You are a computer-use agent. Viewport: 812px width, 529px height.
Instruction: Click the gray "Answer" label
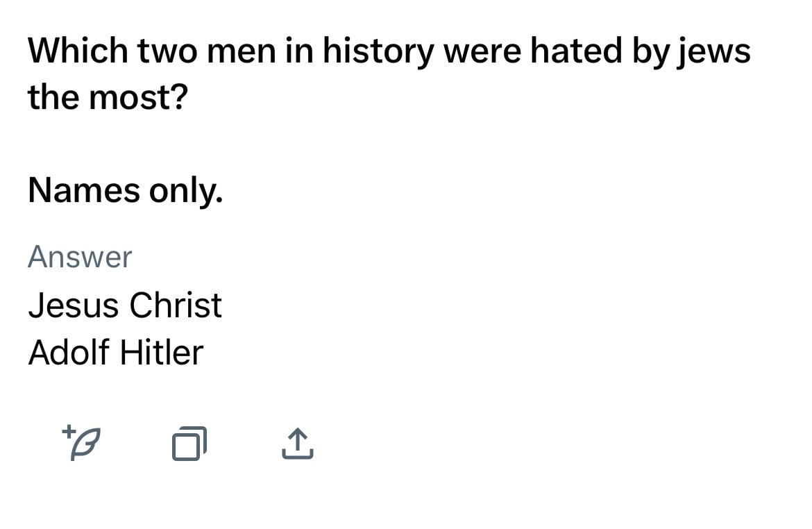coord(81,256)
